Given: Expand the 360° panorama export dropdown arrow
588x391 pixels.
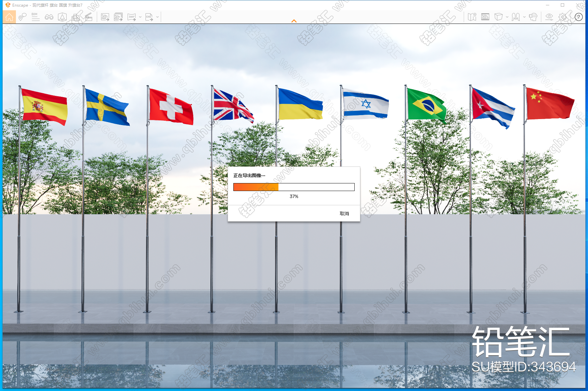Looking at the screenshot, I should [140, 17].
